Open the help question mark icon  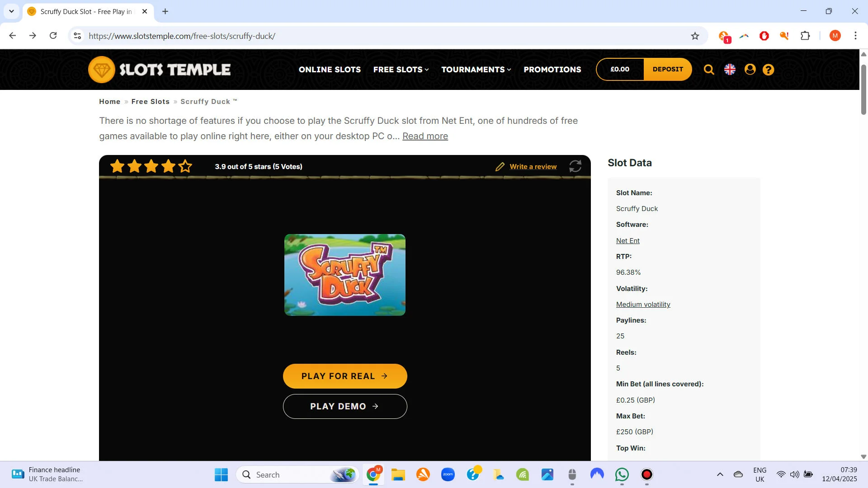(769, 70)
